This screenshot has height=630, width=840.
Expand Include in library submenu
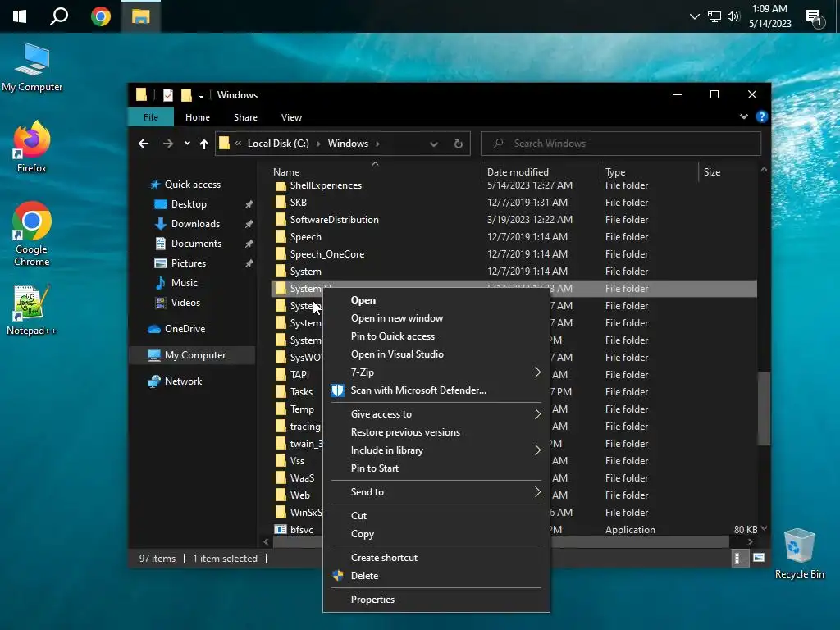tap(436, 450)
